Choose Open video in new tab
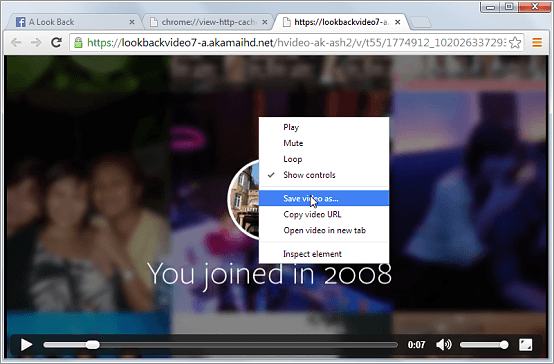This screenshot has height=364, width=554. click(324, 230)
